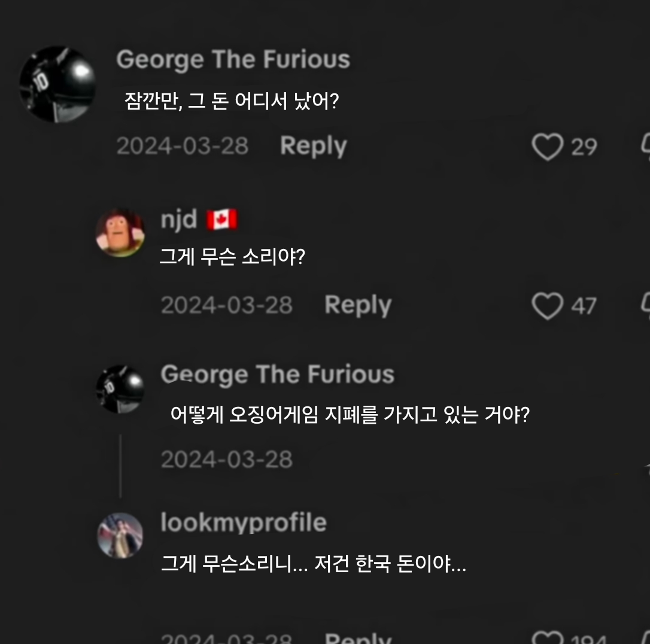This screenshot has height=644, width=650.
Task: Open the George The Furious username at top
Action: 233,59
